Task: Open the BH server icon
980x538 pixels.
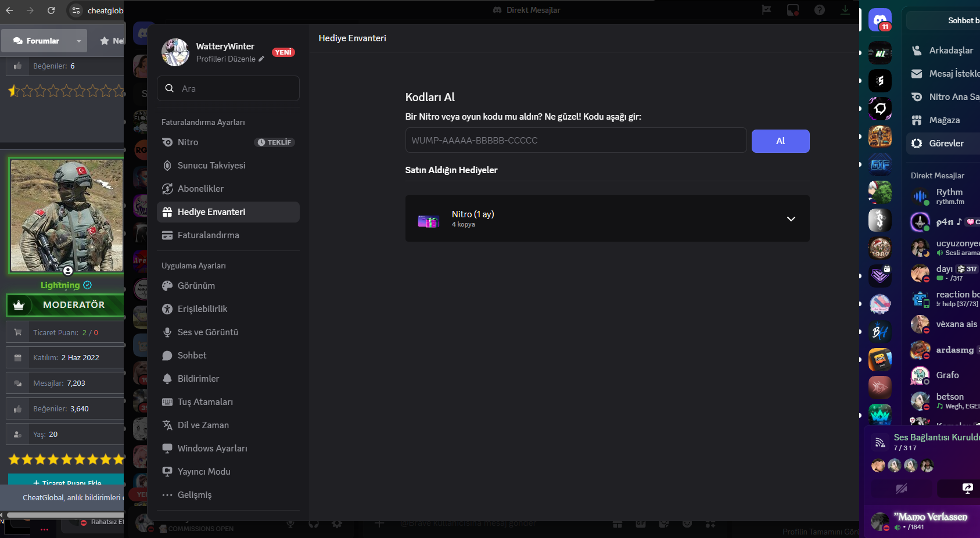Action: coord(880,332)
